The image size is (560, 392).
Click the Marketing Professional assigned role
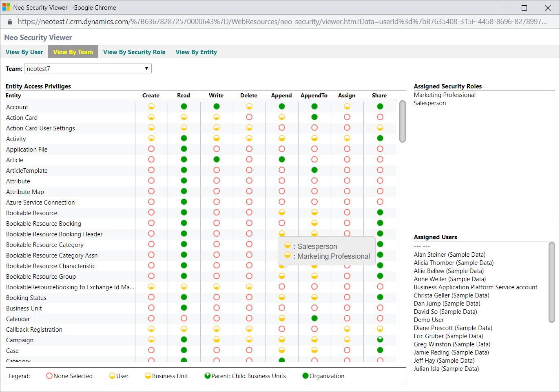click(x=445, y=95)
